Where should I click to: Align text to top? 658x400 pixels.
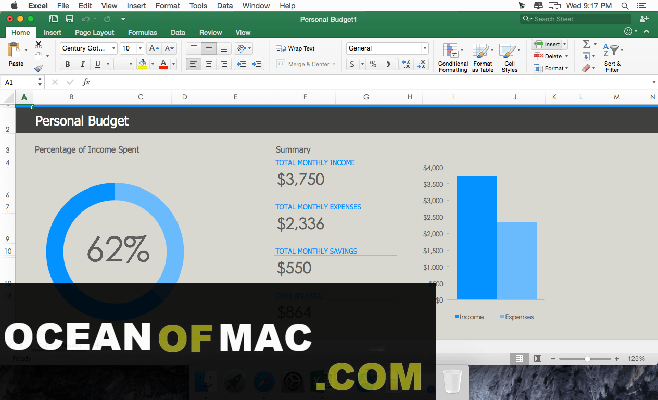pos(193,48)
